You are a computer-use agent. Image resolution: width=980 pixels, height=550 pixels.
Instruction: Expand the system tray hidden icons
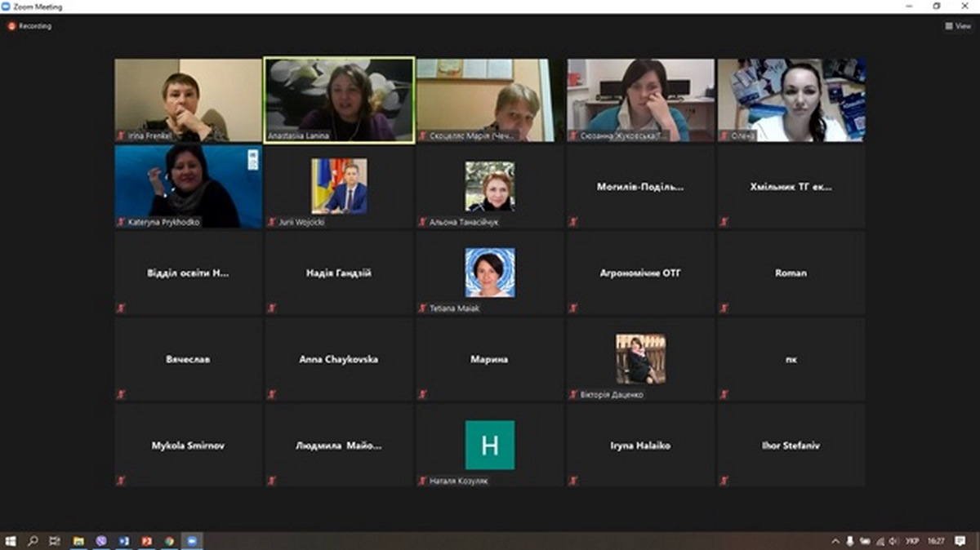pos(835,541)
